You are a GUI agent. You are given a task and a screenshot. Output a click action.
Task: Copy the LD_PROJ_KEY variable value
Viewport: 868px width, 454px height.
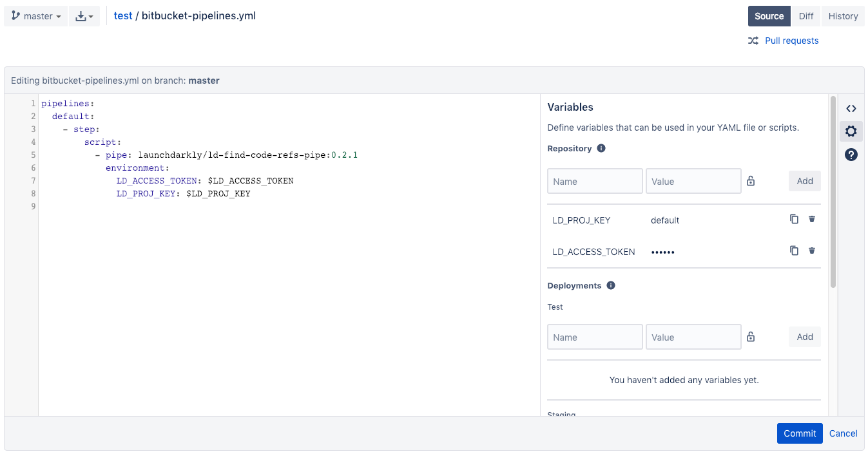[794, 219]
